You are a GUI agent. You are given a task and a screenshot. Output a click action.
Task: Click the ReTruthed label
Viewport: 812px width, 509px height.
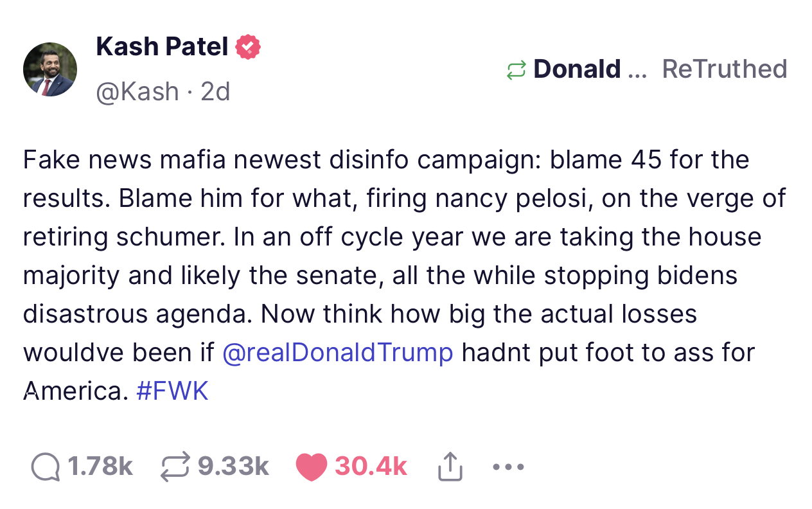click(x=725, y=69)
